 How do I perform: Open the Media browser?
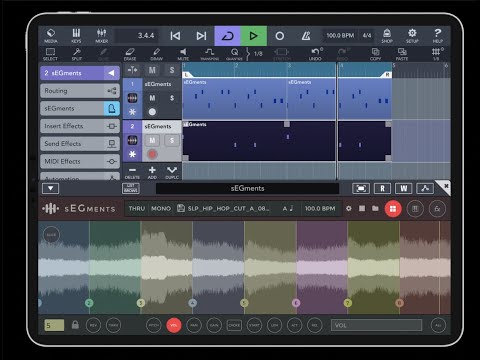tap(51, 36)
